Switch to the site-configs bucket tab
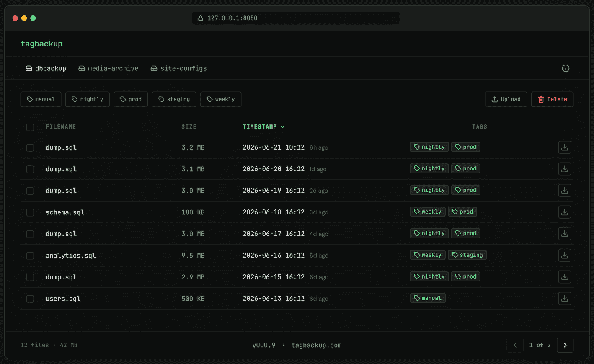Image resolution: width=594 pixels, height=364 pixels. pos(178,68)
